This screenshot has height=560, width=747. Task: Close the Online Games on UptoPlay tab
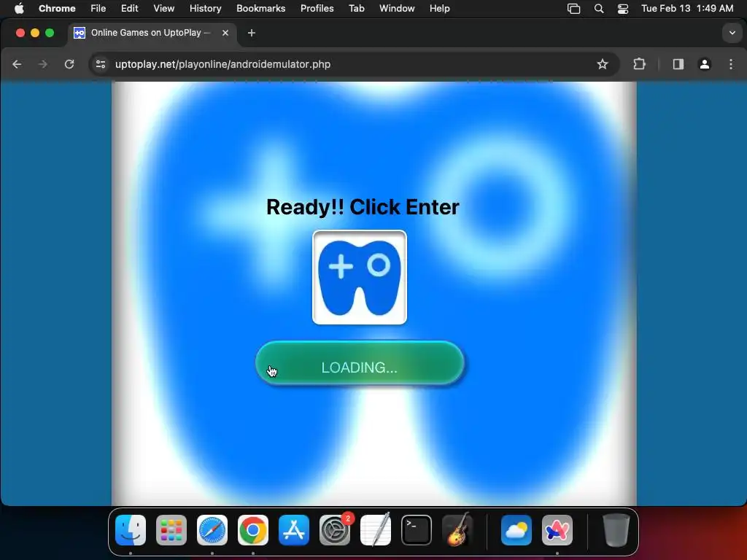pos(225,33)
